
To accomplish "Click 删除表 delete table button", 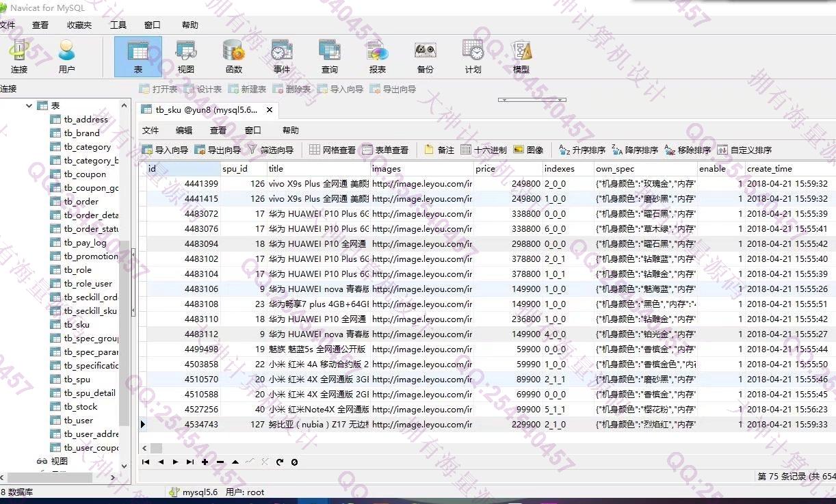I will coord(291,89).
